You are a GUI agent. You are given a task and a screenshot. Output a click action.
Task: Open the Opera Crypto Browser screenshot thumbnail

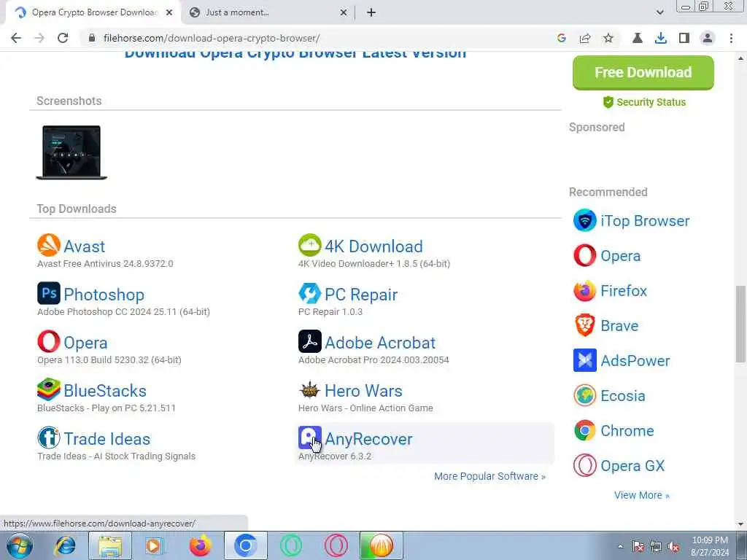[x=71, y=152]
